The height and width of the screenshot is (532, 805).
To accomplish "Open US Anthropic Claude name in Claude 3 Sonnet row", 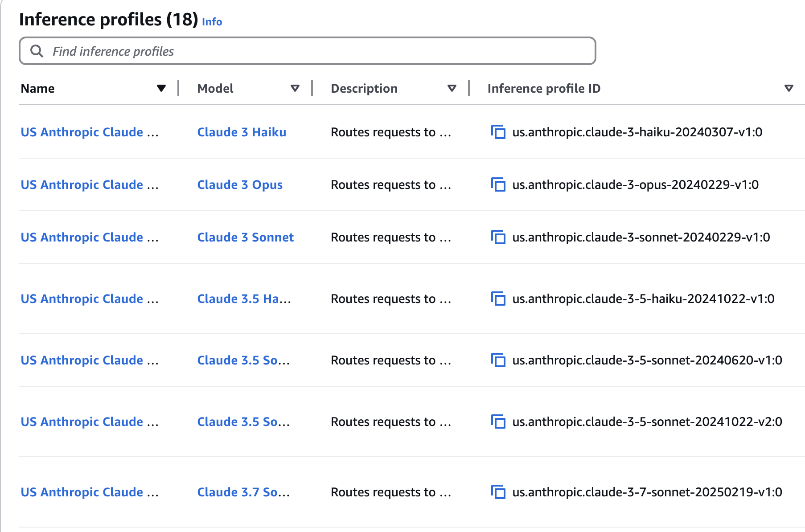I will [90, 237].
